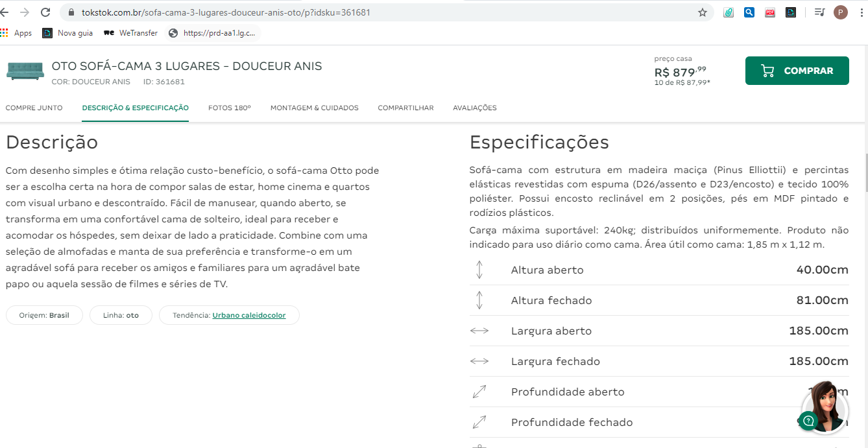Screen dimensions: 868x448
Task: Open the paperclip browser extension
Action: 729,12
